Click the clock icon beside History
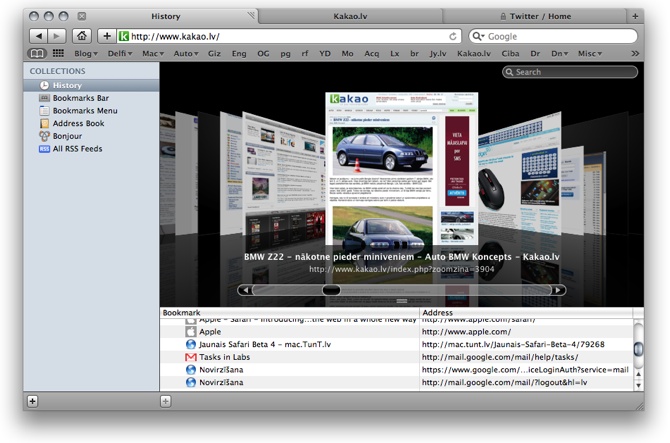Screen dimensions: 670x443 click(44, 85)
